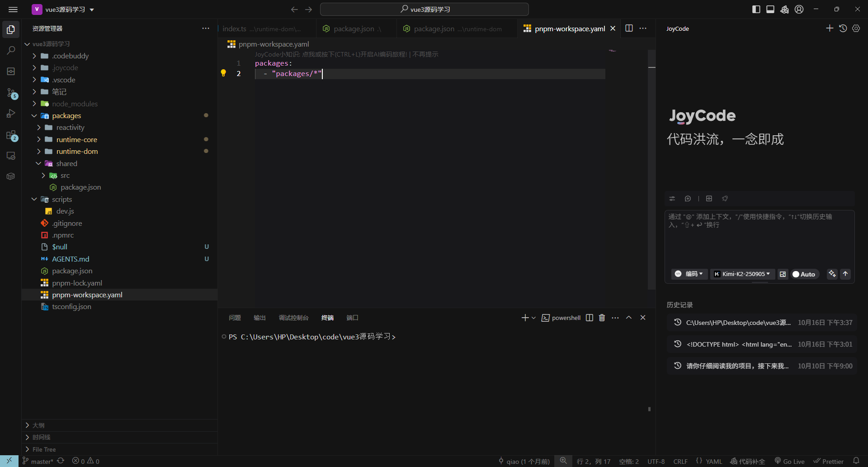Send JoyCode message with up arrow
The width and height of the screenshot is (868, 467).
click(x=845, y=274)
